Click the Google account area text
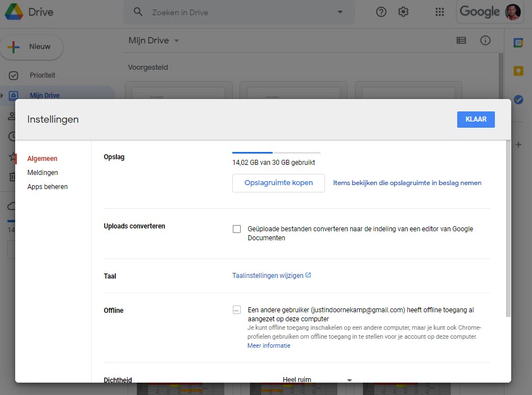Screen dimensions: 532x395 pos(479,12)
